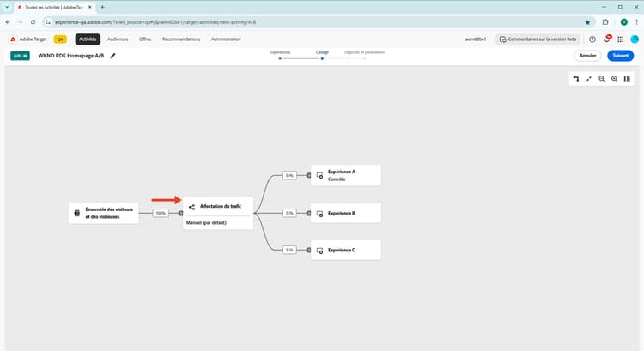Image resolution: width=644 pixels, height=351 pixels.
Task: Close the 'Toutes les activités' browser tab
Action: (90, 7)
